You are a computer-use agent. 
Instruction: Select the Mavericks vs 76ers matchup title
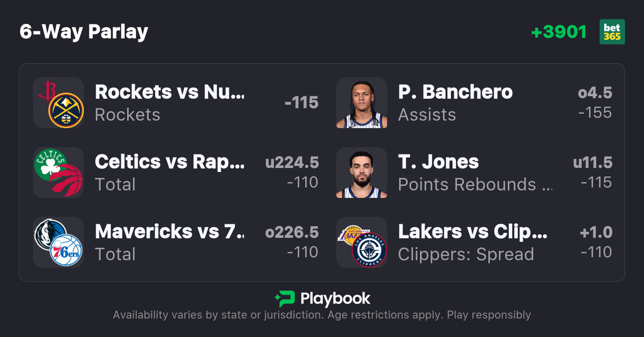170,231
